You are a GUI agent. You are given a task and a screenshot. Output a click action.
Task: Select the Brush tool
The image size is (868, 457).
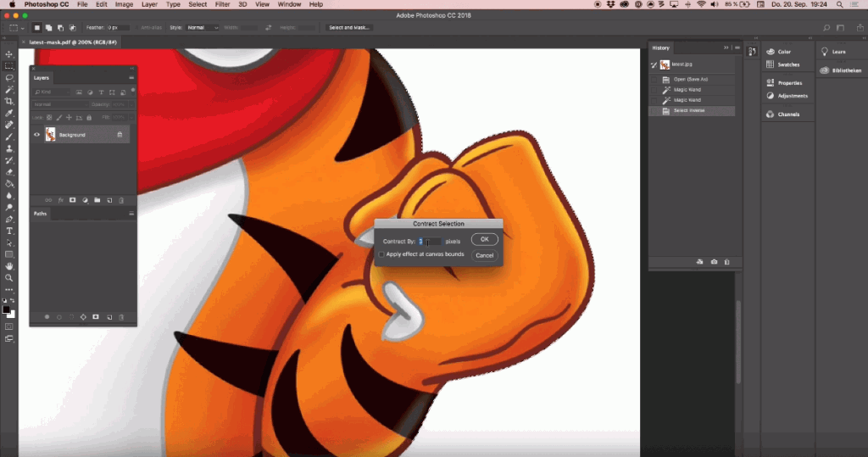pos(8,137)
